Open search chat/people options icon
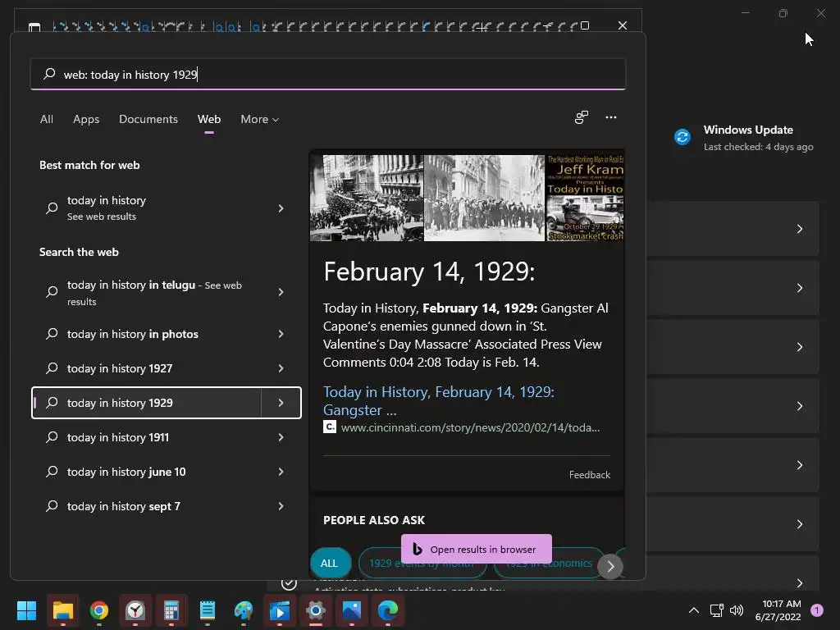Image resolution: width=840 pixels, height=630 pixels. click(582, 117)
